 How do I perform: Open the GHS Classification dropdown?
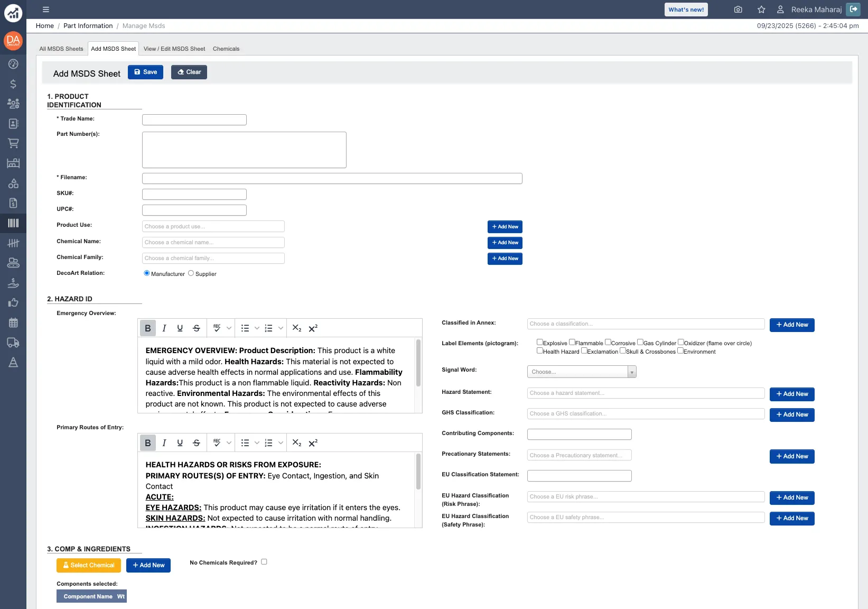pos(646,413)
